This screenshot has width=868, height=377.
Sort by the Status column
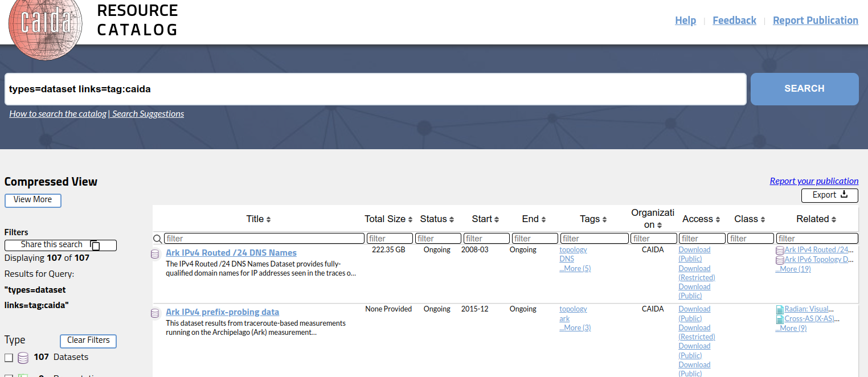pyautogui.click(x=437, y=219)
